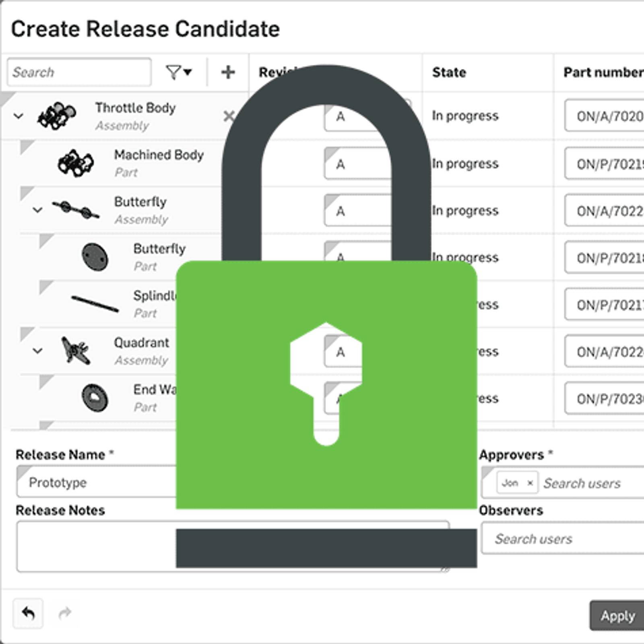Image resolution: width=644 pixels, height=644 pixels.
Task: Click the Search input field
Action: pyautogui.click(x=79, y=72)
